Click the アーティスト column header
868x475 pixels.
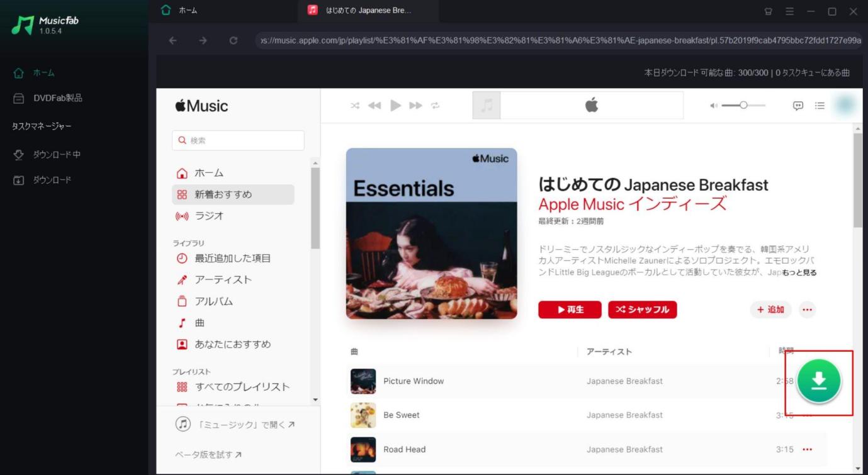coord(609,352)
